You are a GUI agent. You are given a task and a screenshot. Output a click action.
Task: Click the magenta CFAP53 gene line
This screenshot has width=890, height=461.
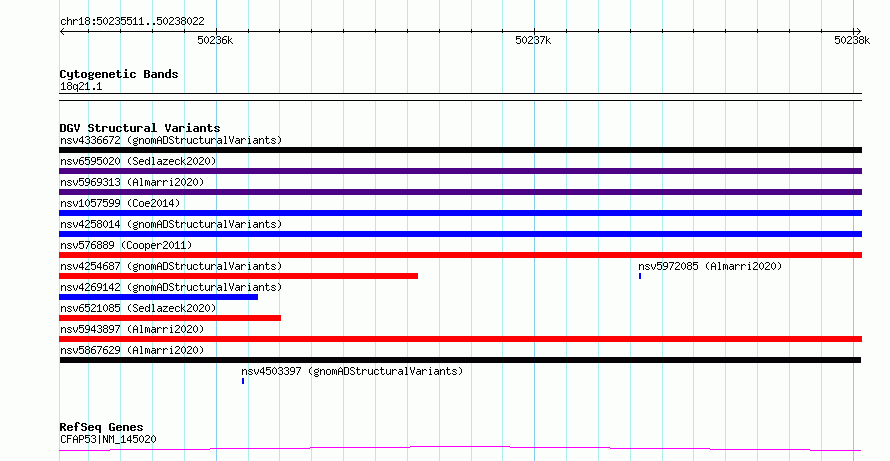(x=460, y=449)
